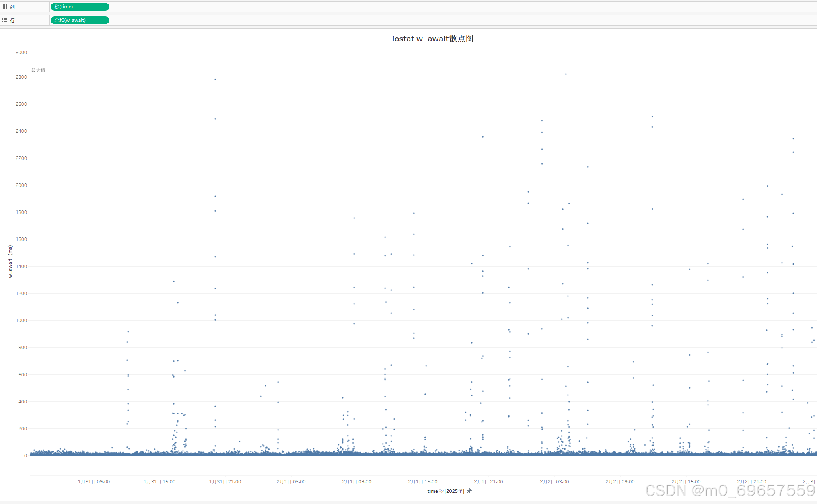
Task: Click the Rows shelf icon
Action: coord(5,20)
